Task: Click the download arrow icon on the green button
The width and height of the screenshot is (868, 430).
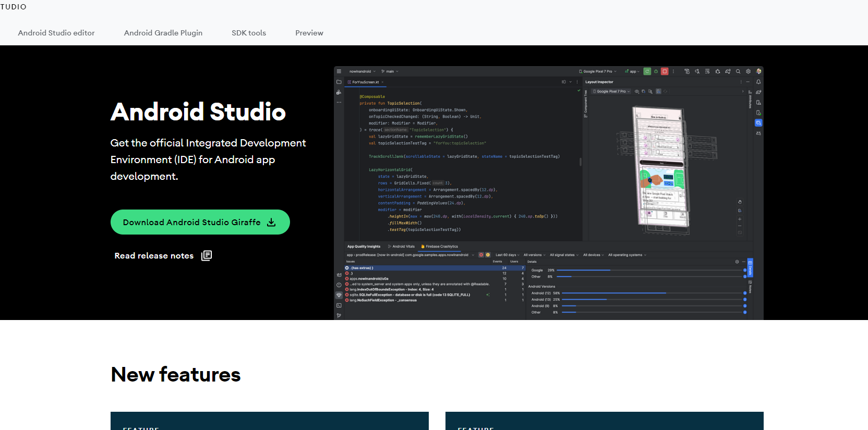Action: pos(271,222)
